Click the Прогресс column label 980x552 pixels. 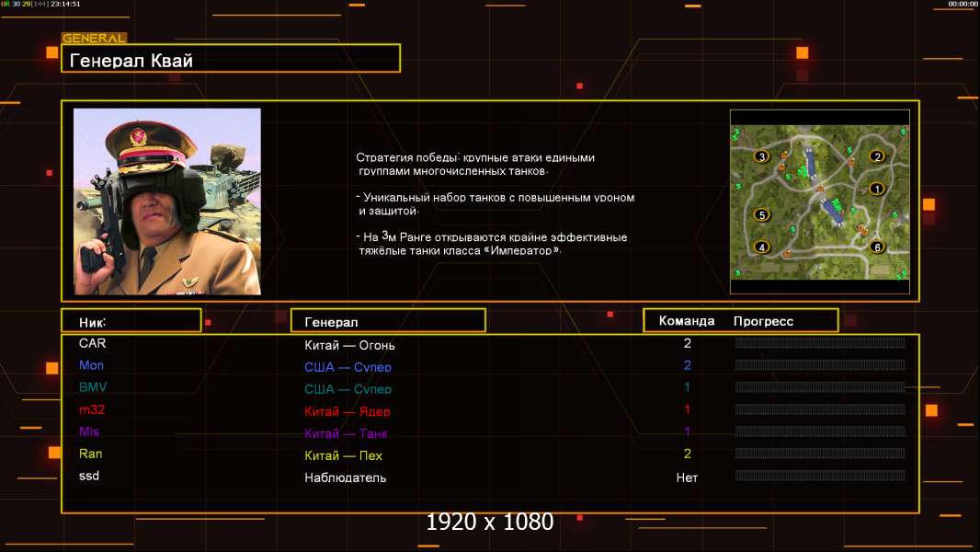[x=763, y=321]
